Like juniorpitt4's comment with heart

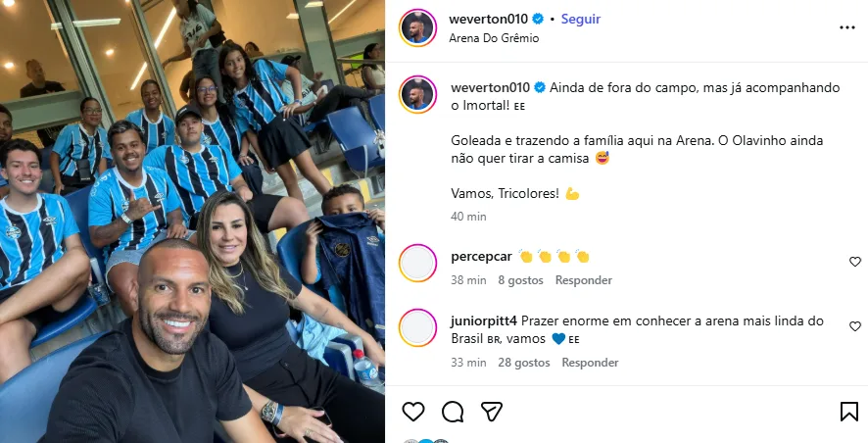coord(855,326)
